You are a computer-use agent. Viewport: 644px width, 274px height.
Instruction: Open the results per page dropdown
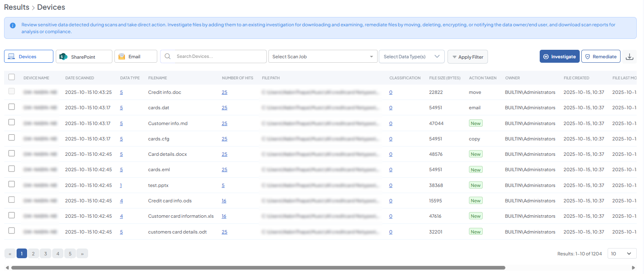point(621,254)
